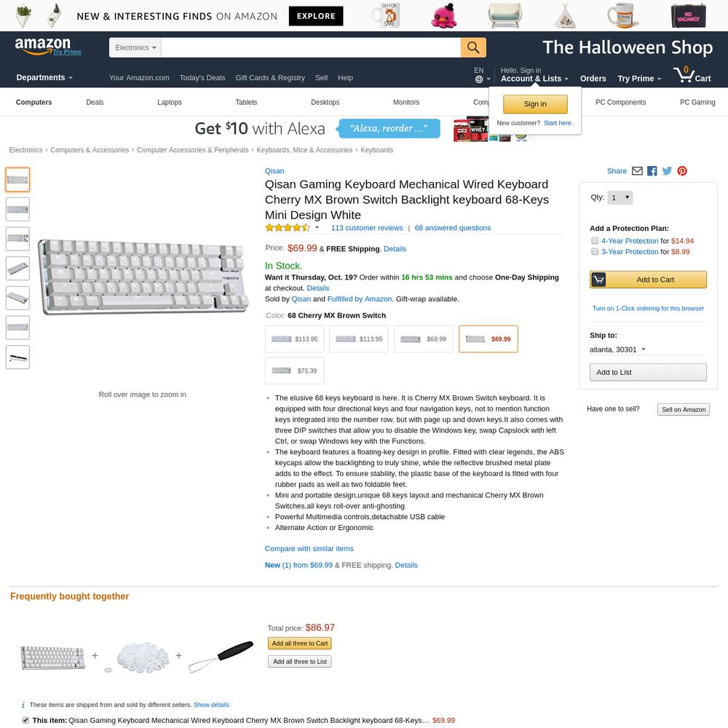Check the 3-Year Protection plan box
The width and height of the screenshot is (728, 728).
coord(595,252)
